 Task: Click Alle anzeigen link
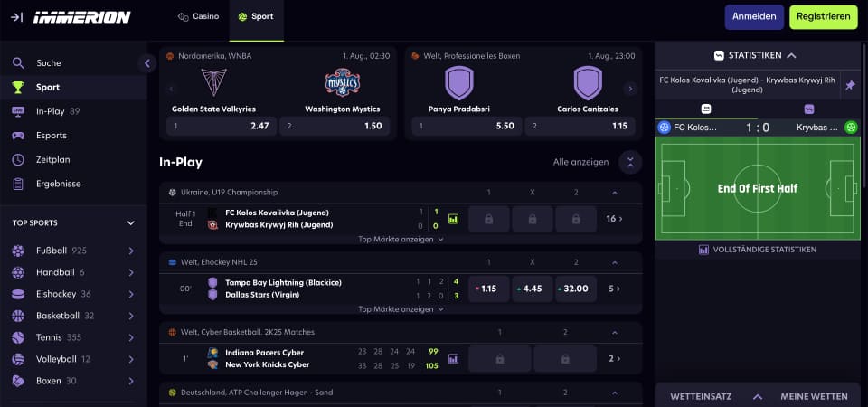[x=580, y=162]
